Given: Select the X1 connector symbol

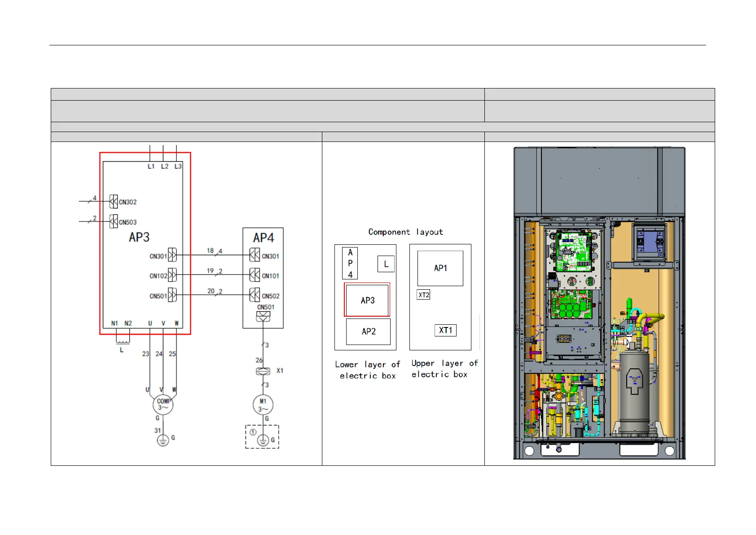Looking at the screenshot, I should tap(263, 371).
